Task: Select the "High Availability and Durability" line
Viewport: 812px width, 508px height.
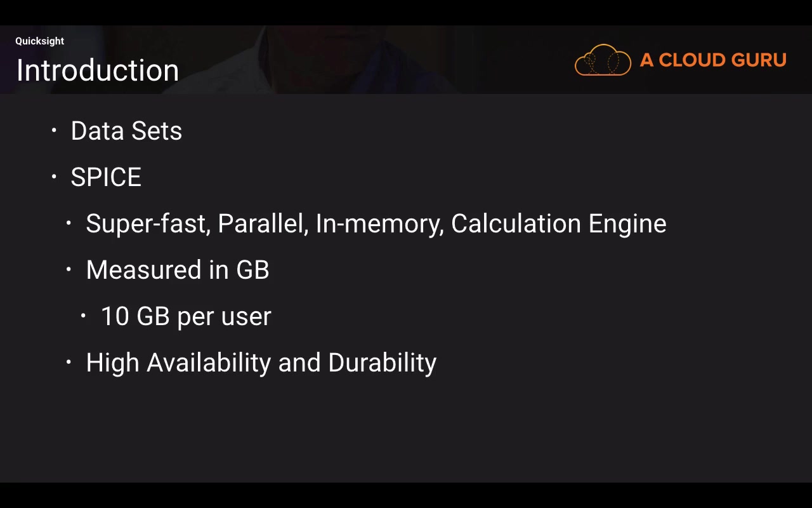Action: (x=261, y=363)
